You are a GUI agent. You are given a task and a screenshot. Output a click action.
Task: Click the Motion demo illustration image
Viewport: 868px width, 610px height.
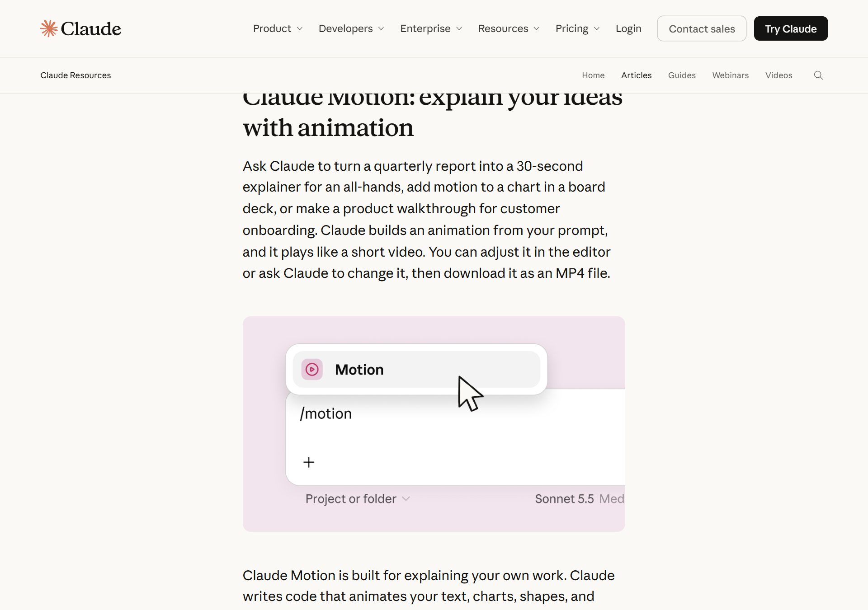[x=434, y=424]
